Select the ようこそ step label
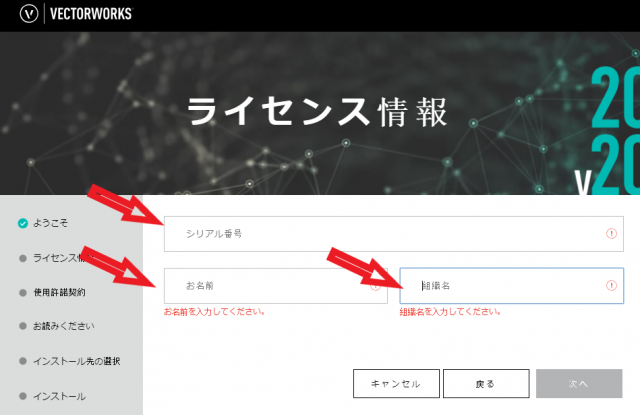640x415 pixels. 52,223
